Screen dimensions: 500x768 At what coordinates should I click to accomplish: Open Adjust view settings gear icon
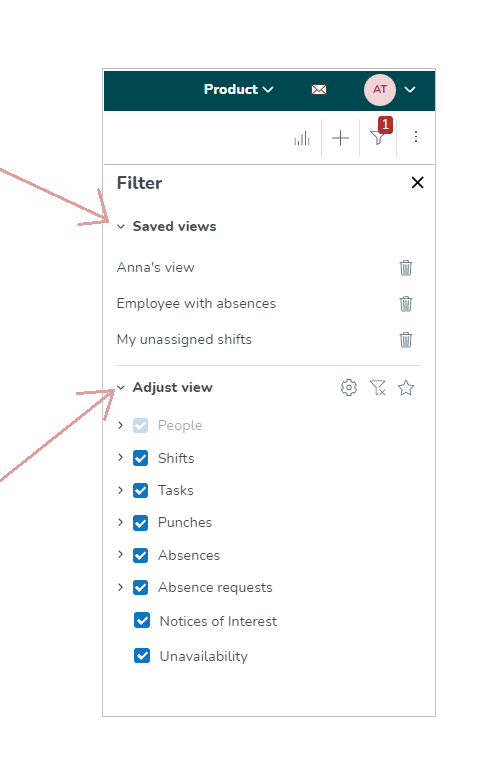point(349,388)
